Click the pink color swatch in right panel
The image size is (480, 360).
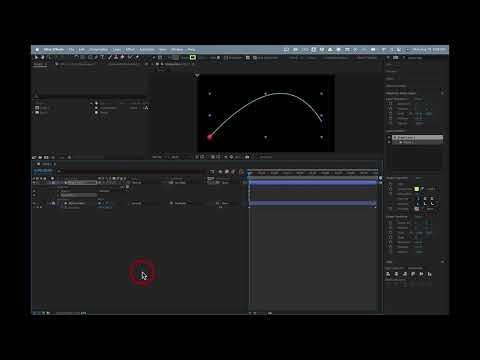[417, 209]
